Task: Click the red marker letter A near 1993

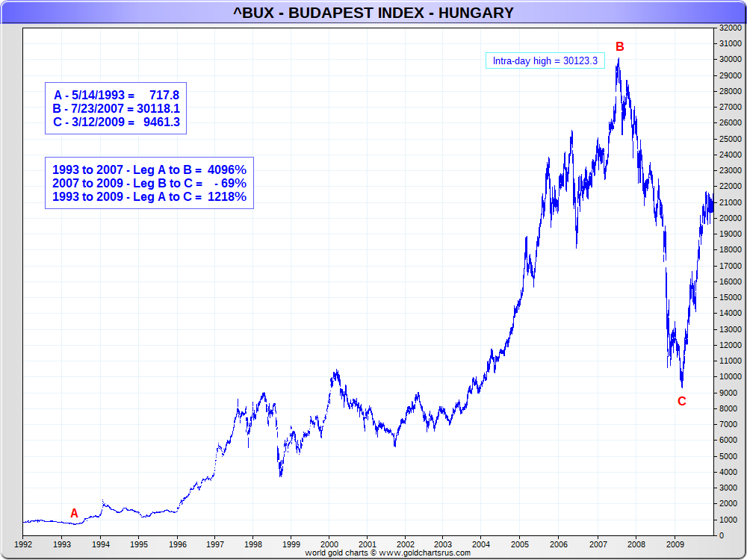Action: point(74,514)
